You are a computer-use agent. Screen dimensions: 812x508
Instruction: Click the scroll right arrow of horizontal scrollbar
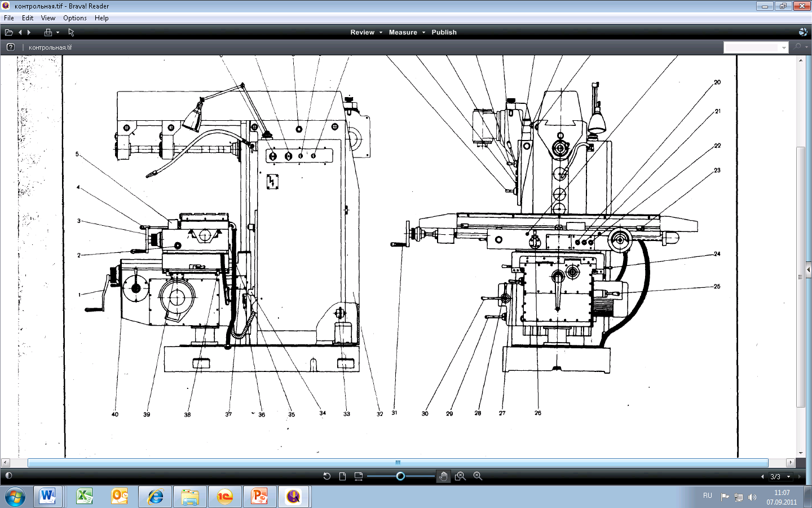pyautogui.click(x=791, y=463)
